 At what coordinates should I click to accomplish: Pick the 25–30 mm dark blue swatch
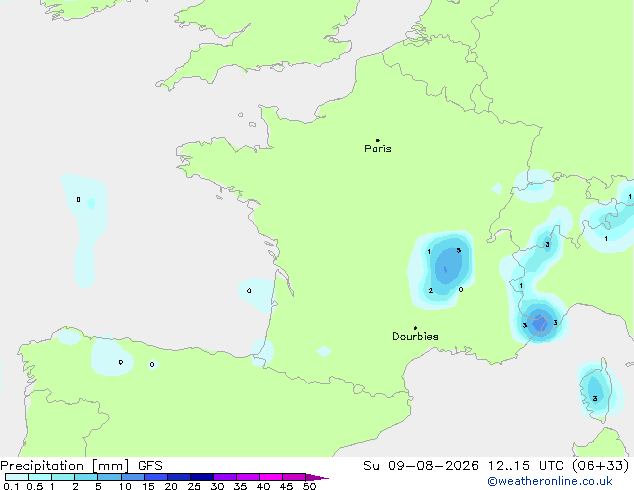click(201, 477)
